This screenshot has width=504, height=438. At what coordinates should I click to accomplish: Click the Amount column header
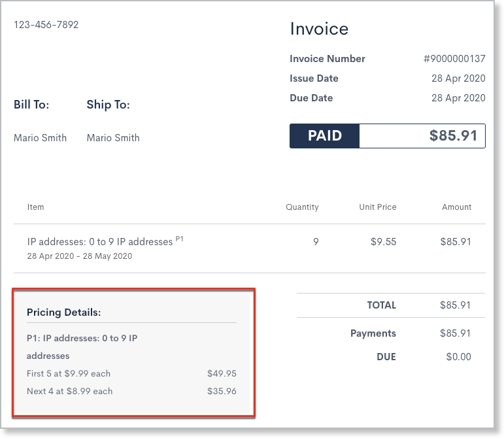pyautogui.click(x=456, y=207)
